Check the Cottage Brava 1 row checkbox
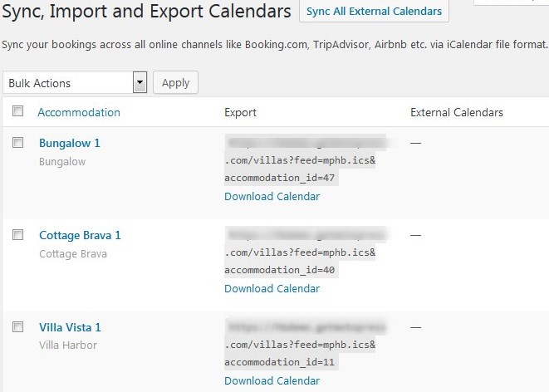Screen dimensions: 549x392 click(17, 234)
